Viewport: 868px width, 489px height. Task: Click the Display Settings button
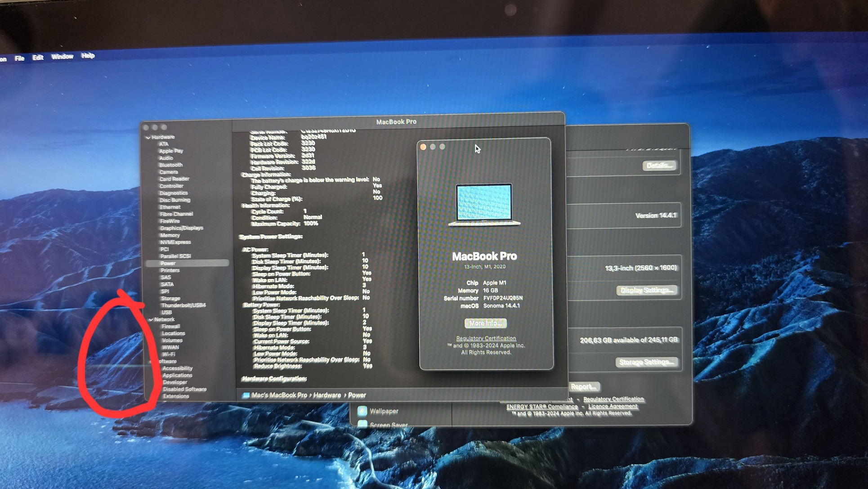[646, 290]
